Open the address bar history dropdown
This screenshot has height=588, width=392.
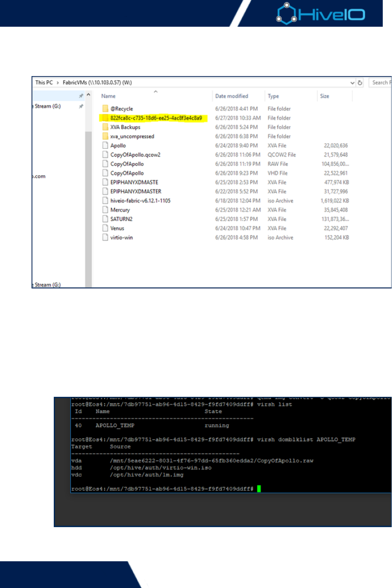click(x=352, y=83)
